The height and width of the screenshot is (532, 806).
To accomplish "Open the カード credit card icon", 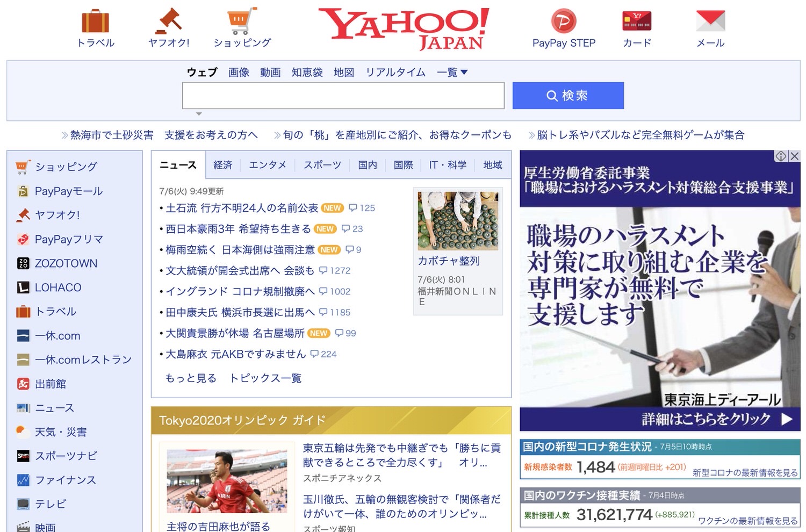I will (637, 21).
